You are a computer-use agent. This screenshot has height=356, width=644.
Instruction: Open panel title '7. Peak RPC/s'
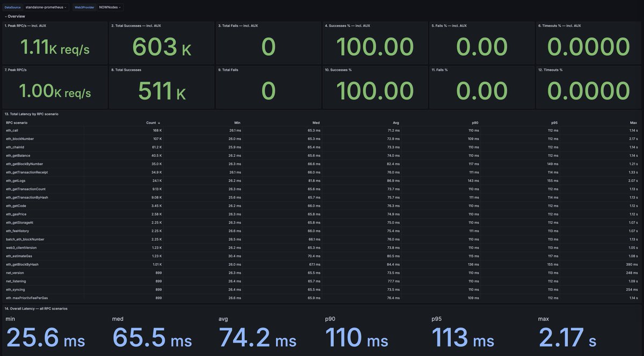click(x=16, y=70)
